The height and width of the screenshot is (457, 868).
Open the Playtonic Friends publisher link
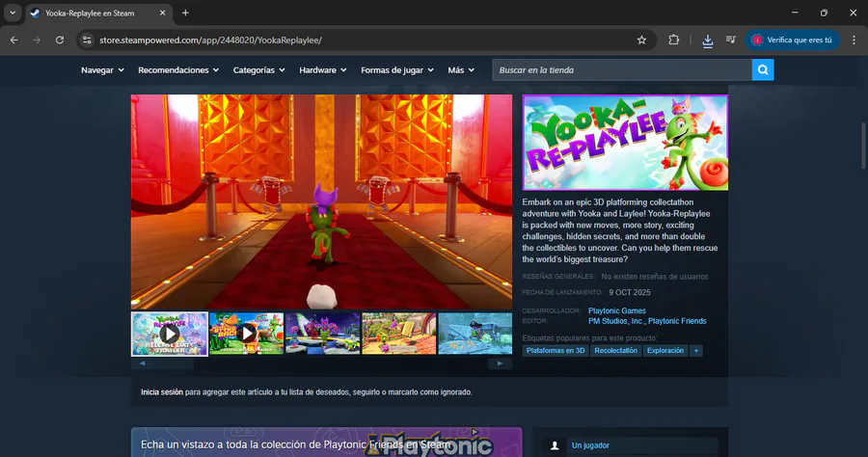(x=677, y=321)
